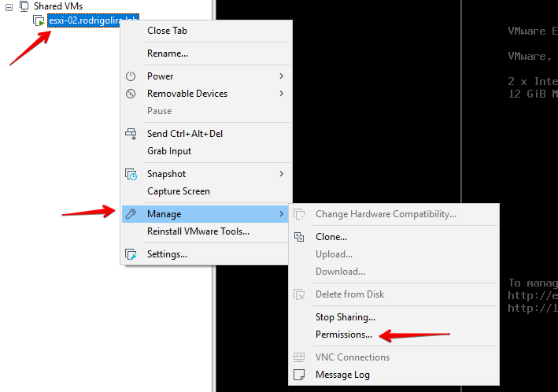Select Rename... menu entry
This screenshot has width=558, height=392.
[168, 54]
